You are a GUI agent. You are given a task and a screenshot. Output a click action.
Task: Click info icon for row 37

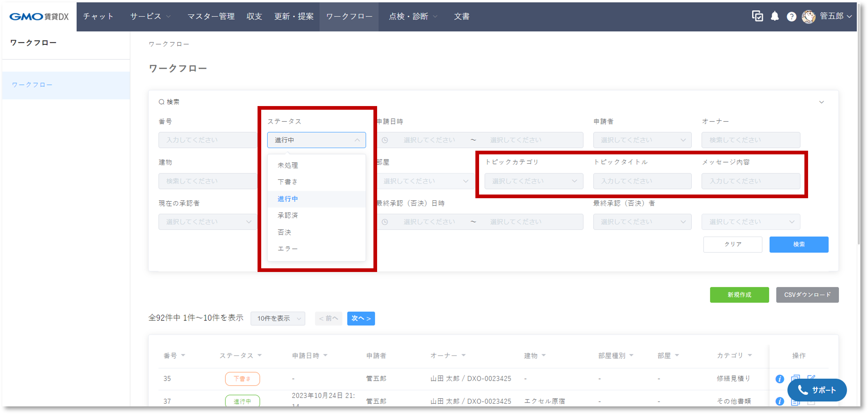pos(779,401)
